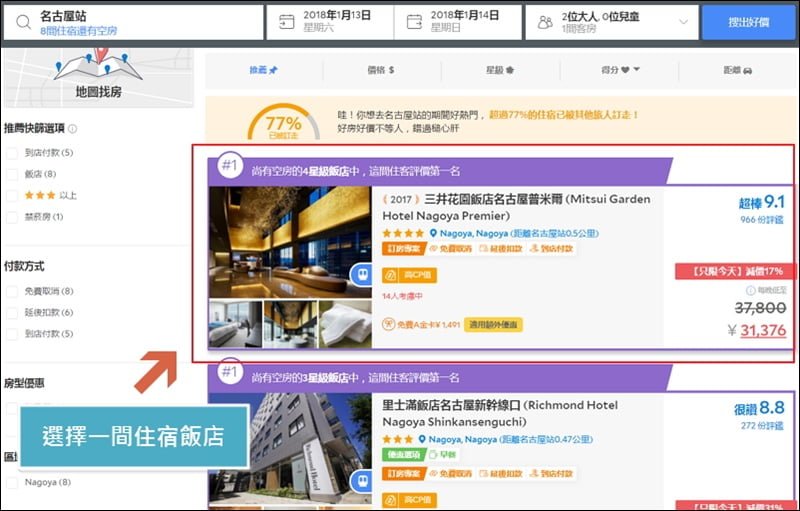Open 三井花園飯店名古屋普米爾 hotel title
This screenshot has height=511, width=800.
tap(516, 207)
